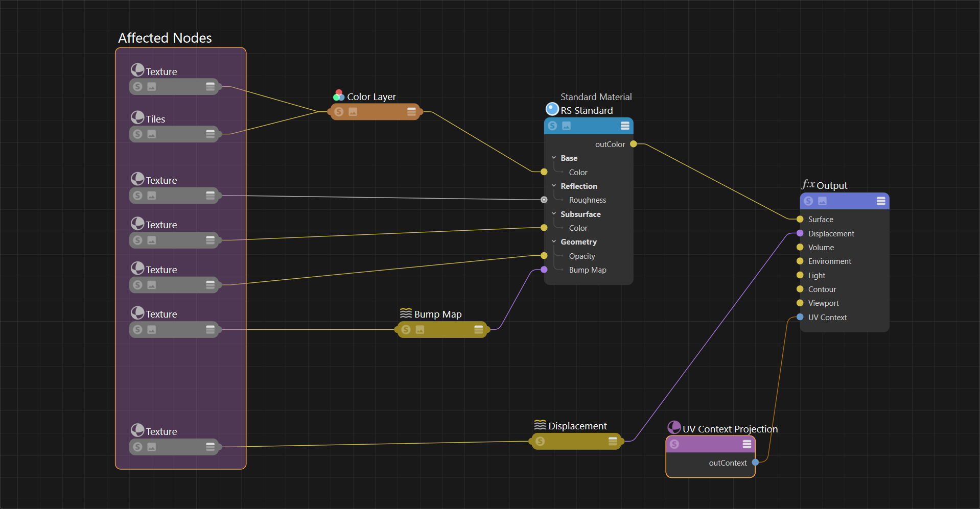Click the RGB circles icon beside Color Layer
The image size is (980, 509).
(338, 95)
